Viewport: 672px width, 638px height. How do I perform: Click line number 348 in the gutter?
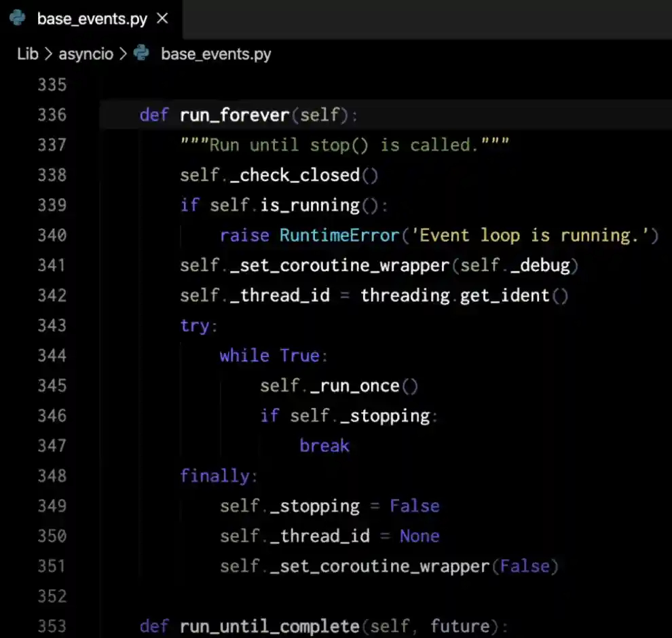pos(52,476)
